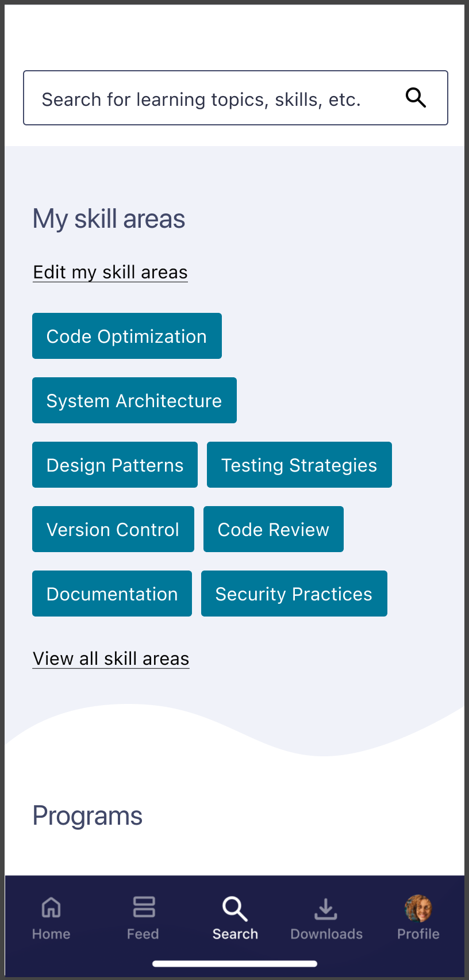This screenshot has height=980, width=469.
Task: Click the magnifier icon in search field
Action: 416,98
